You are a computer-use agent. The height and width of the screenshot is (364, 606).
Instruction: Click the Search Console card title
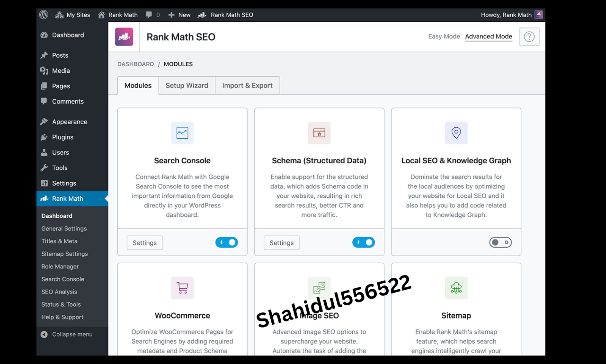pyautogui.click(x=182, y=160)
